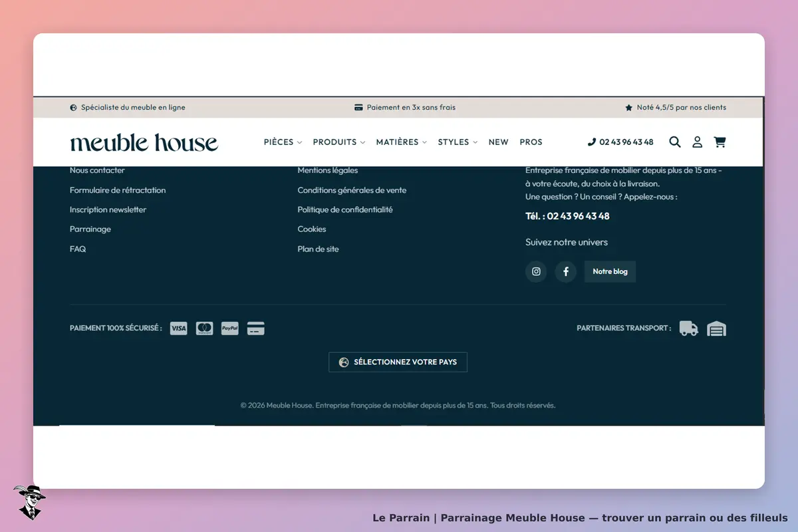Click the Visa payment icon
This screenshot has width=798, height=532.
(178, 328)
